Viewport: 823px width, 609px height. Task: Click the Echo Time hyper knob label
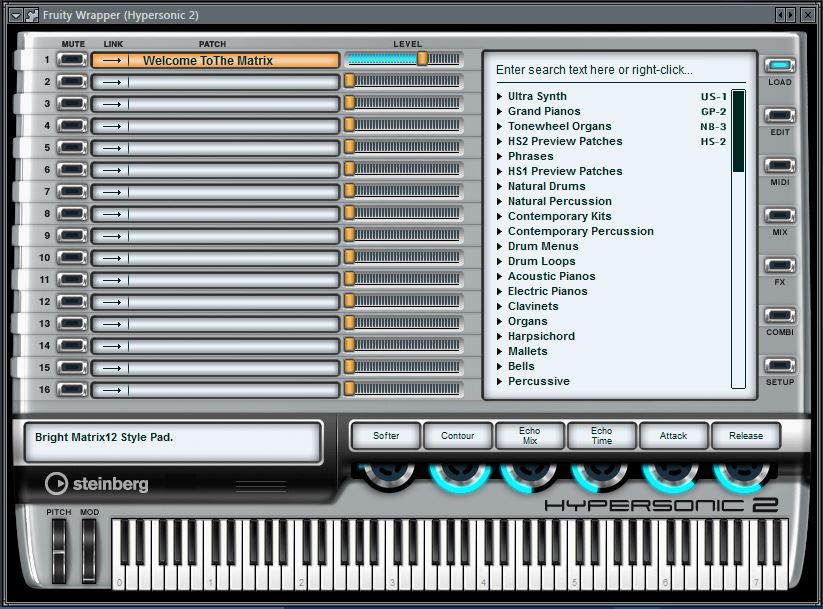click(x=602, y=435)
